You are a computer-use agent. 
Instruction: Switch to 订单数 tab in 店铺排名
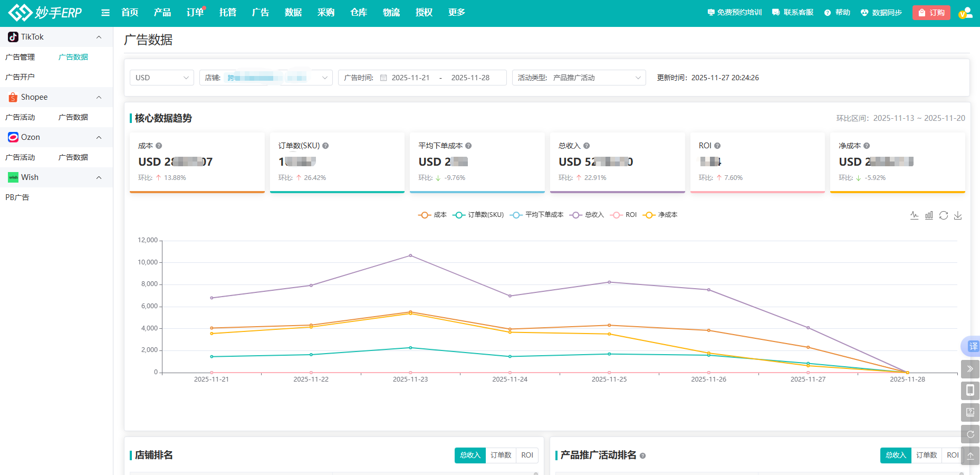click(x=500, y=455)
